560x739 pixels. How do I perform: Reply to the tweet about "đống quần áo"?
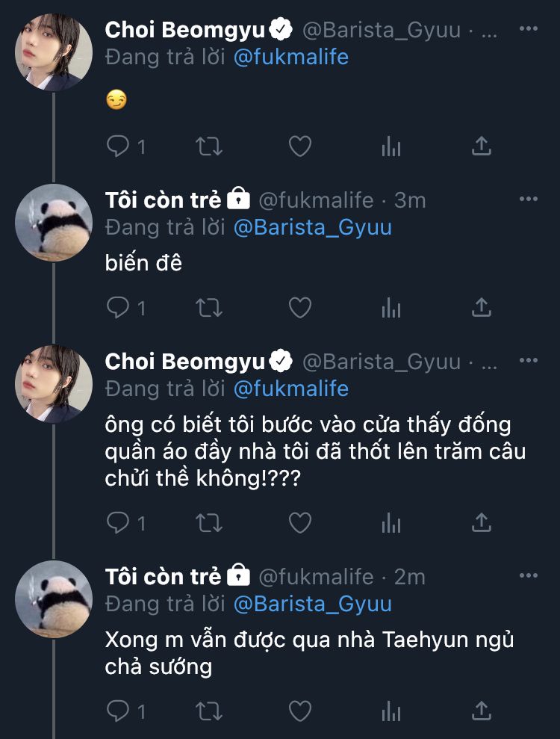coord(119,522)
